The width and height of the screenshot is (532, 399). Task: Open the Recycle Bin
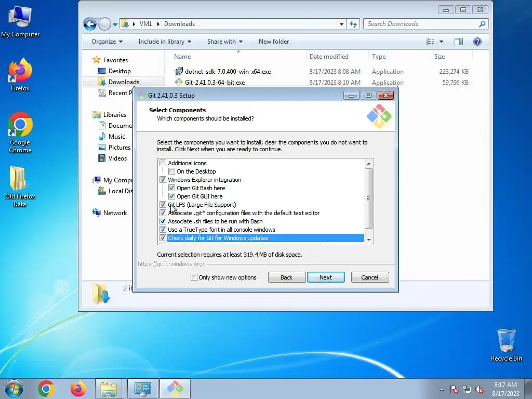[506, 345]
